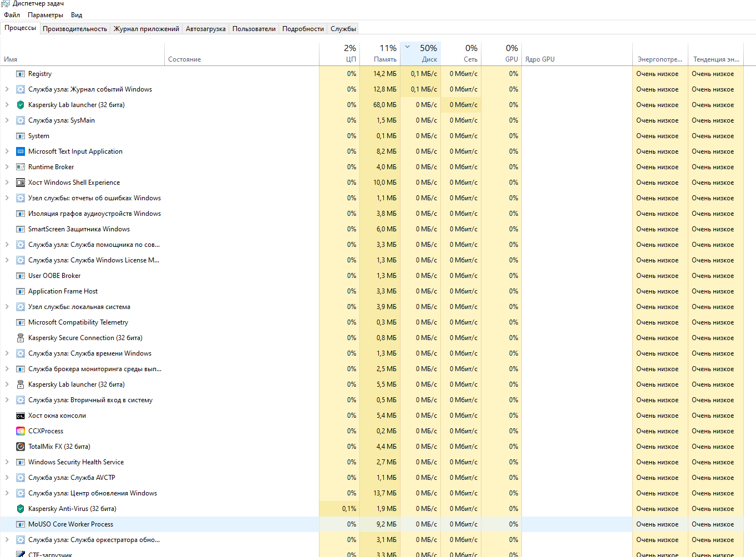The image size is (756, 557).
Task: Select the CCXProcess icon
Action: pyautogui.click(x=21, y=431)
